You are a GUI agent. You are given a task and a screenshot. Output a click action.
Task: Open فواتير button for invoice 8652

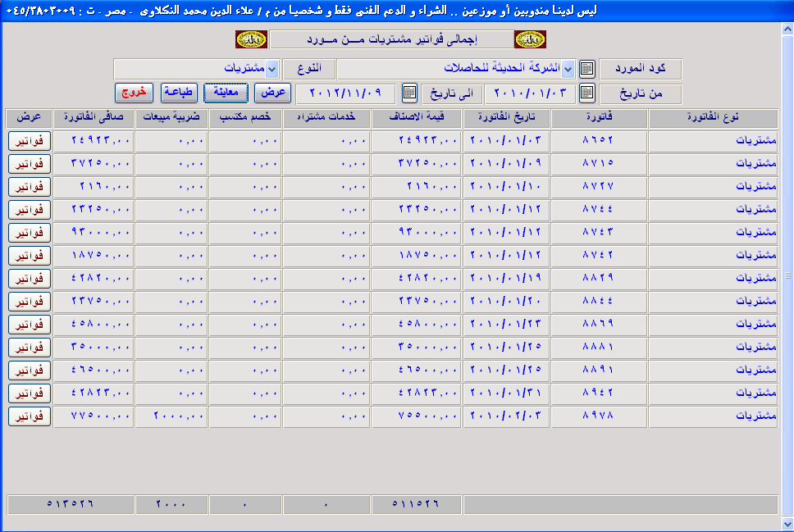pos(30,141)
